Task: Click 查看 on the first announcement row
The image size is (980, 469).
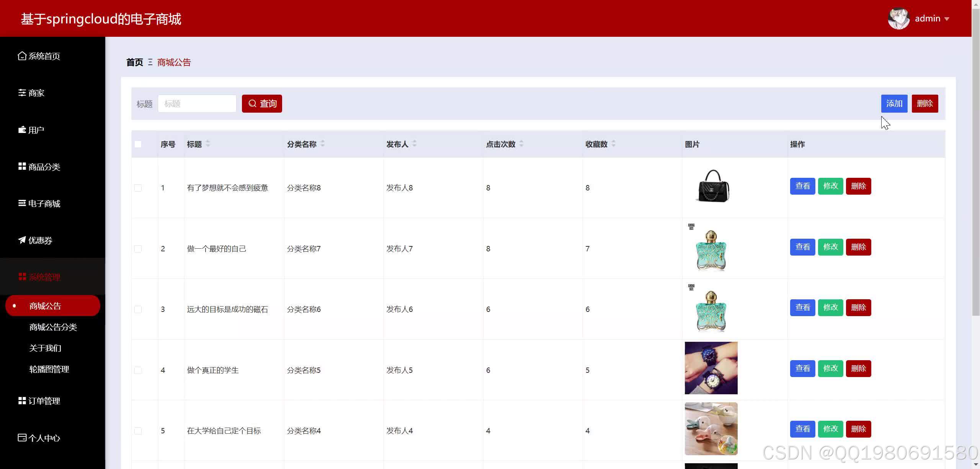Action: coord(802,186)
